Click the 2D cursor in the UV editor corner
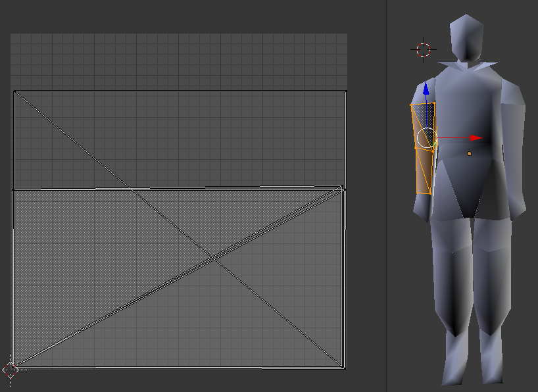 pyautogui.click(x=11, y=370)
